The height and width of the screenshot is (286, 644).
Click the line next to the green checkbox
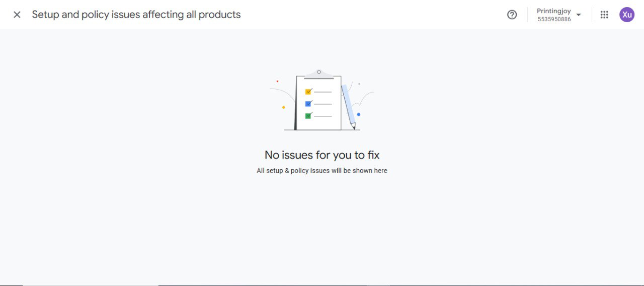[323, 116]
